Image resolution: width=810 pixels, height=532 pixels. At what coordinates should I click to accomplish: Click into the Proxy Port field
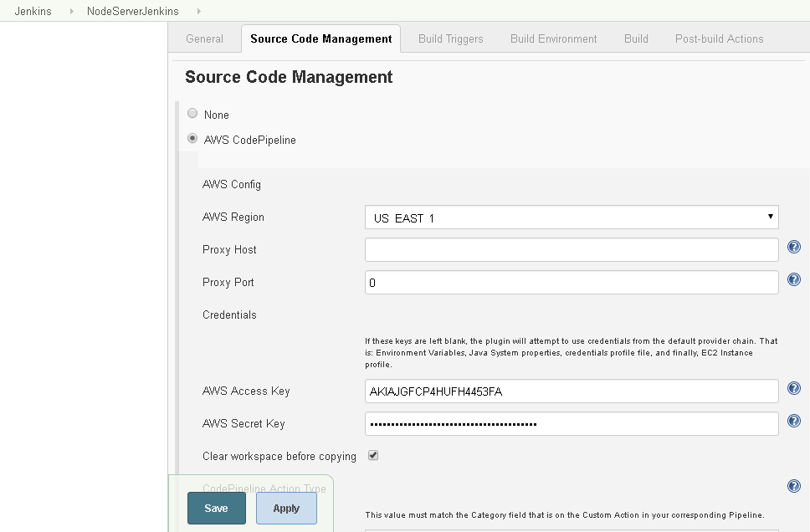[572, 283]
